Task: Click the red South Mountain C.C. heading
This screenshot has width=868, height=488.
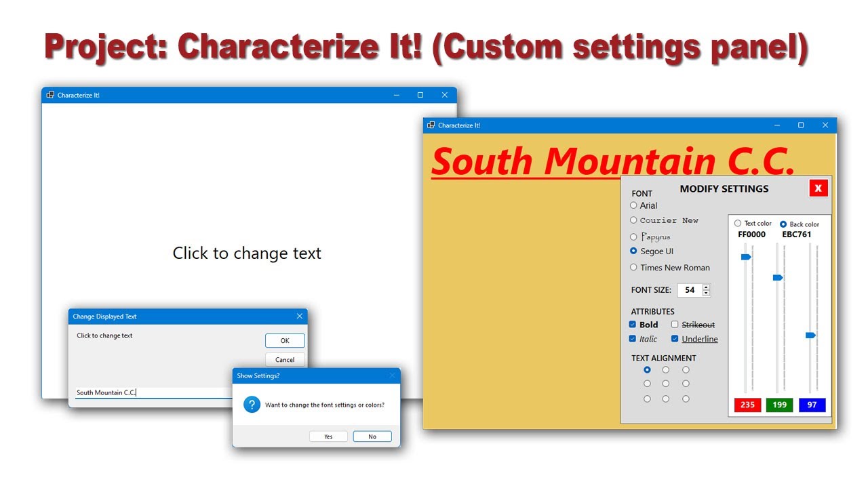Action: [612, 161]
